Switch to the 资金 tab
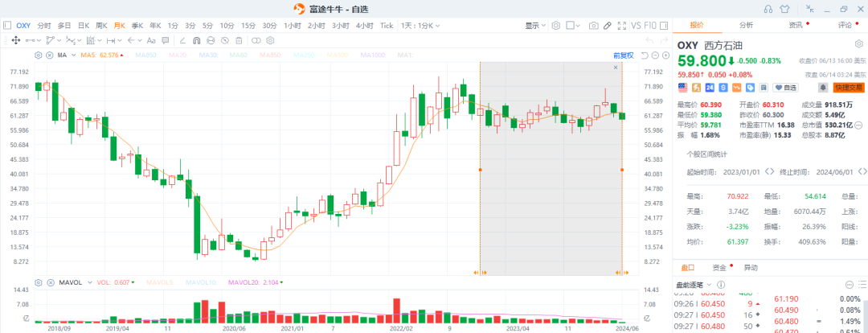Viewport: 868px width, 333px height. tap(719, 268)
